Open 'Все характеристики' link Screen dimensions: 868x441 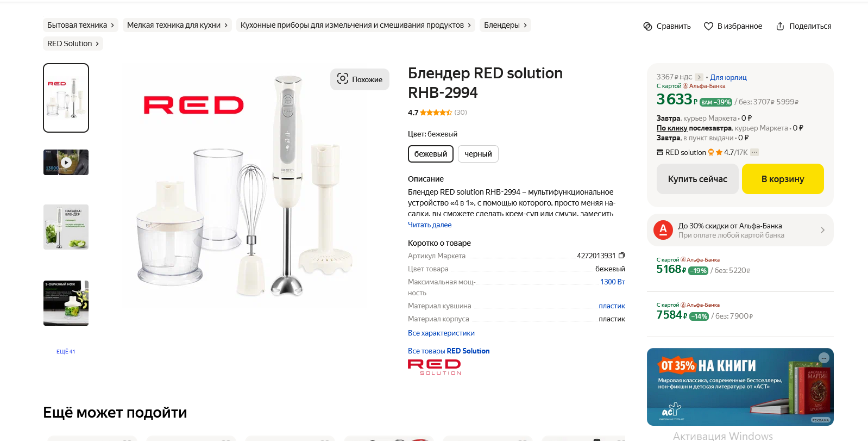[x=441, y=333]
